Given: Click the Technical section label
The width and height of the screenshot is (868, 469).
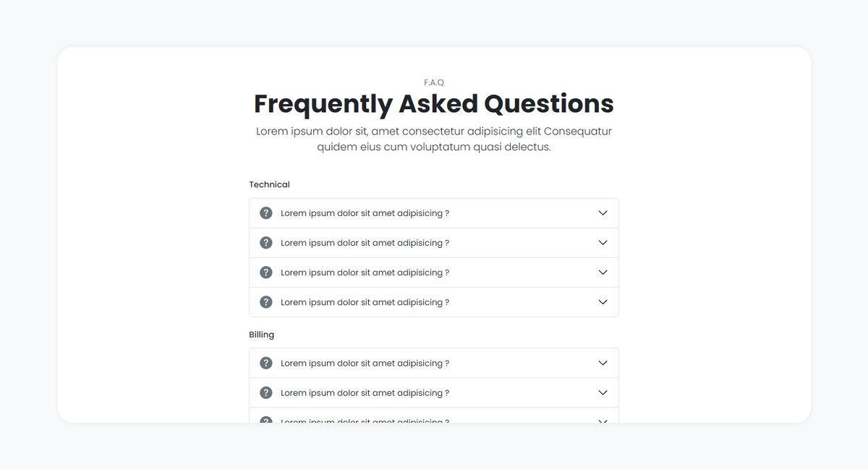Looking at the screenshot, I should coord(269,184).
